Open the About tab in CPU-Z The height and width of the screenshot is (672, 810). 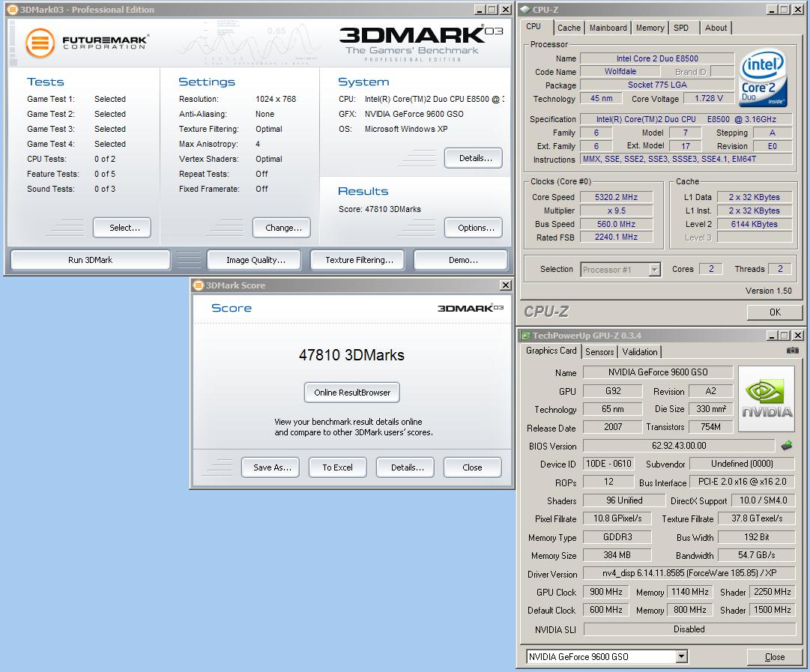[716, 28]
